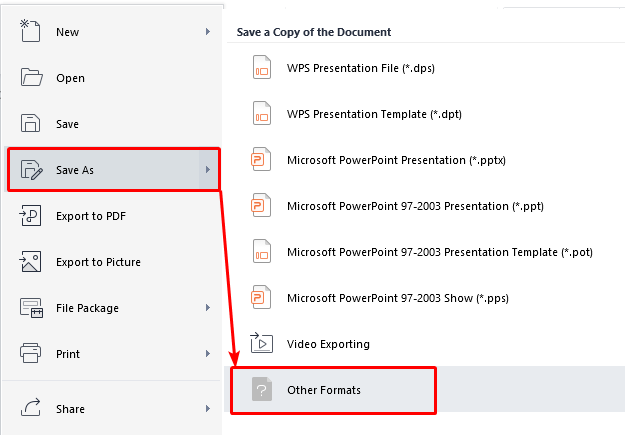Expand the New submenu arrow
Viewport: 625px width, 435px height.
pos(208,31)
